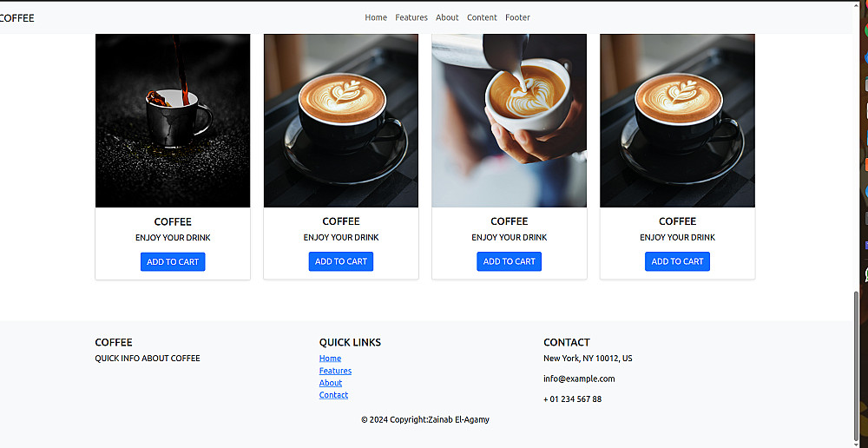
Task: Open the fourth card's latte art image
Action: pyautogui.click(x=678, y=121)
